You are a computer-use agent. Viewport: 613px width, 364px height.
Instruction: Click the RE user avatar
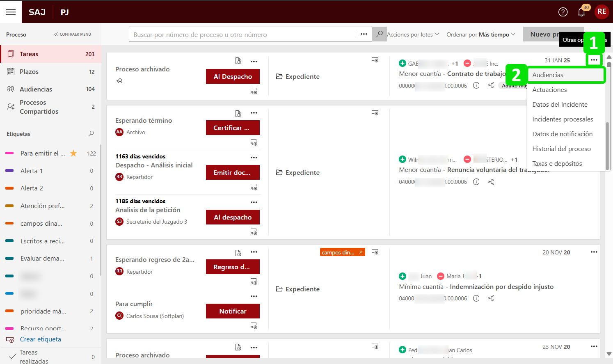coord(602,12)
